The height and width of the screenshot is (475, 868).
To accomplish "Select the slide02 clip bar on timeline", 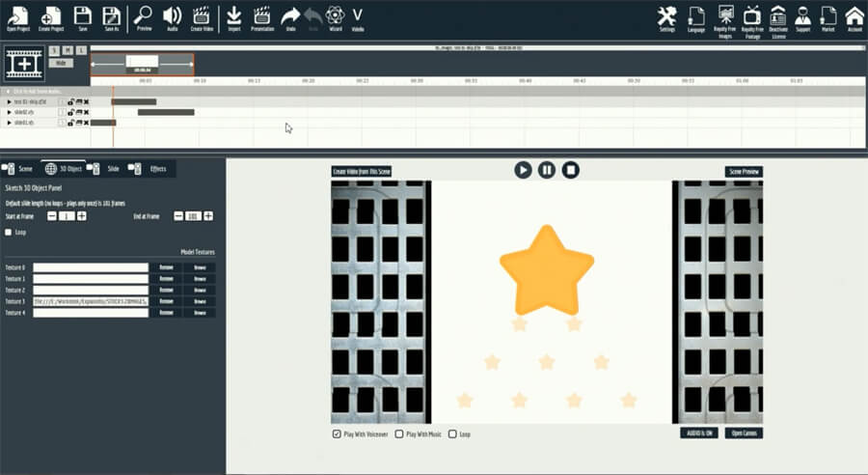I will pyautogui.click(x=166, y=113).
